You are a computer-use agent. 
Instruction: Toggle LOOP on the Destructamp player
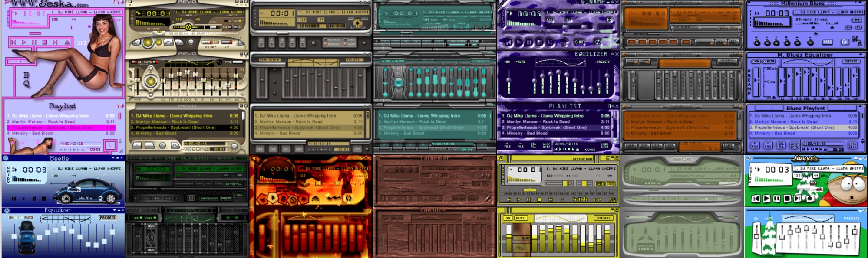pos(597,200)
